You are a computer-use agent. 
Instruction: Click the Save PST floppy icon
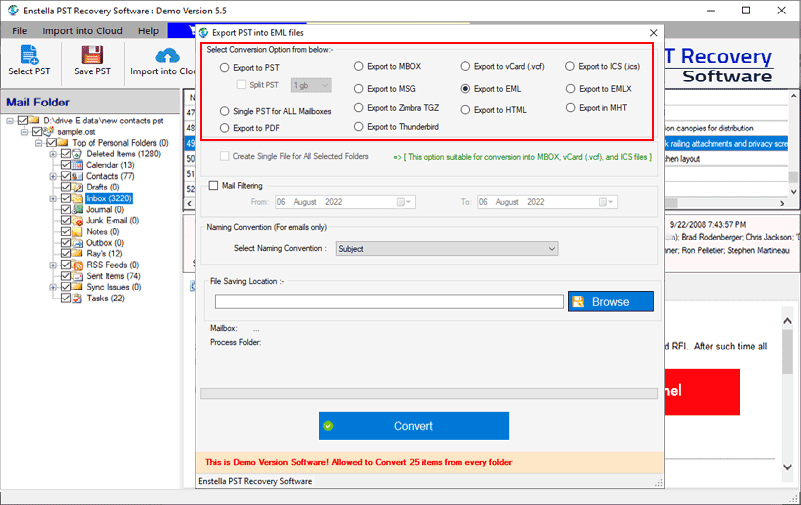coord(90,55)
